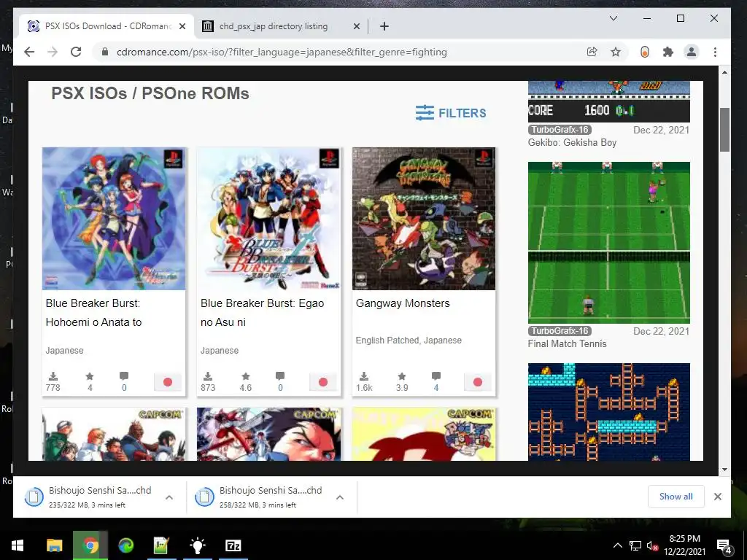Reload the cdromance page
This screenshot has height=560, width=747.
76,52
